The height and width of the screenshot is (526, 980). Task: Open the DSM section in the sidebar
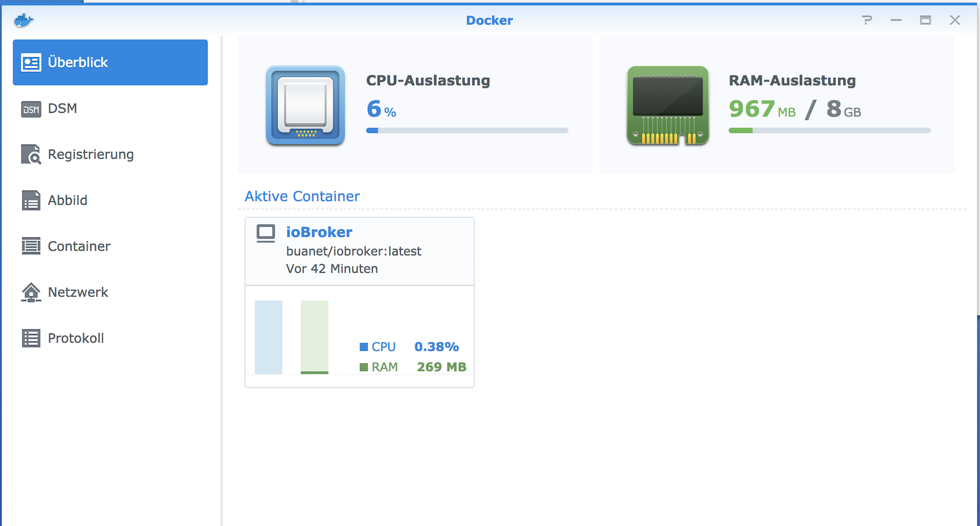coord(110,108)
